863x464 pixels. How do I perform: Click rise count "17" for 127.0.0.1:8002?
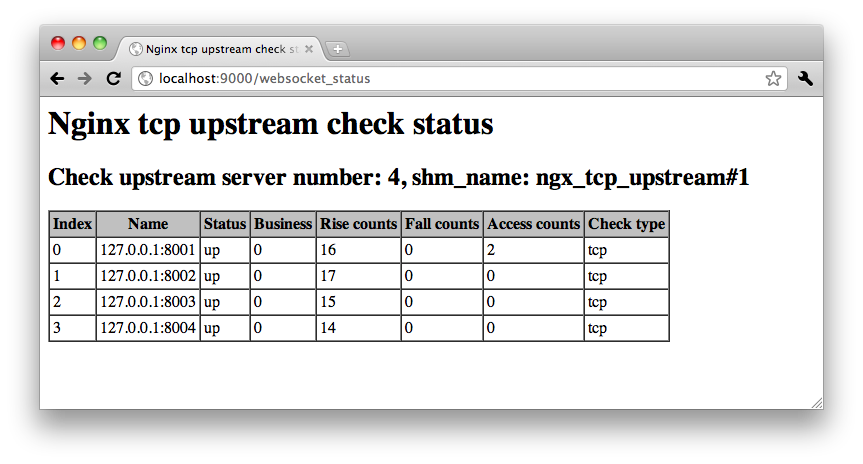(358, 276)
